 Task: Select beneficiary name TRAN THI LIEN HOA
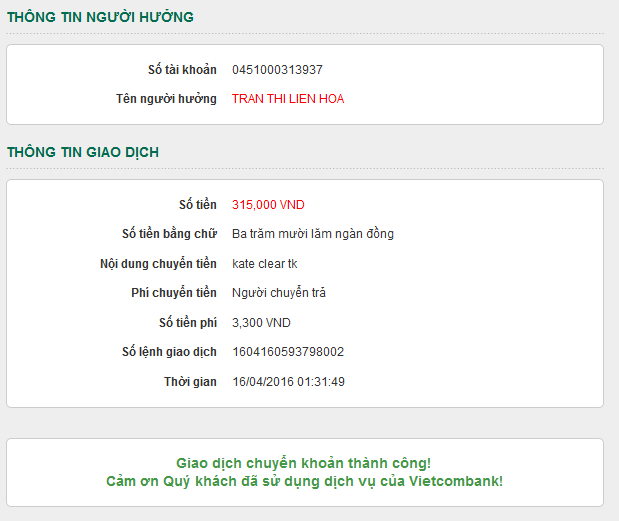[x=288, y=99]
